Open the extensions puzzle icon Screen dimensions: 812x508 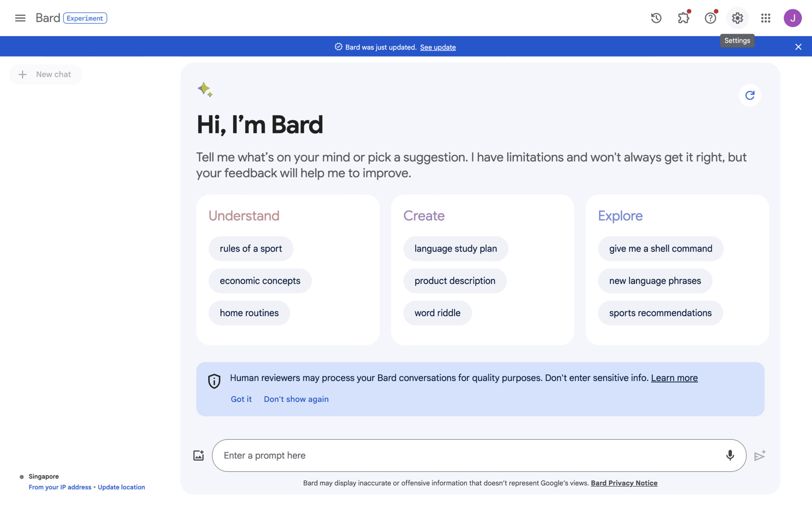click(683, 18)
